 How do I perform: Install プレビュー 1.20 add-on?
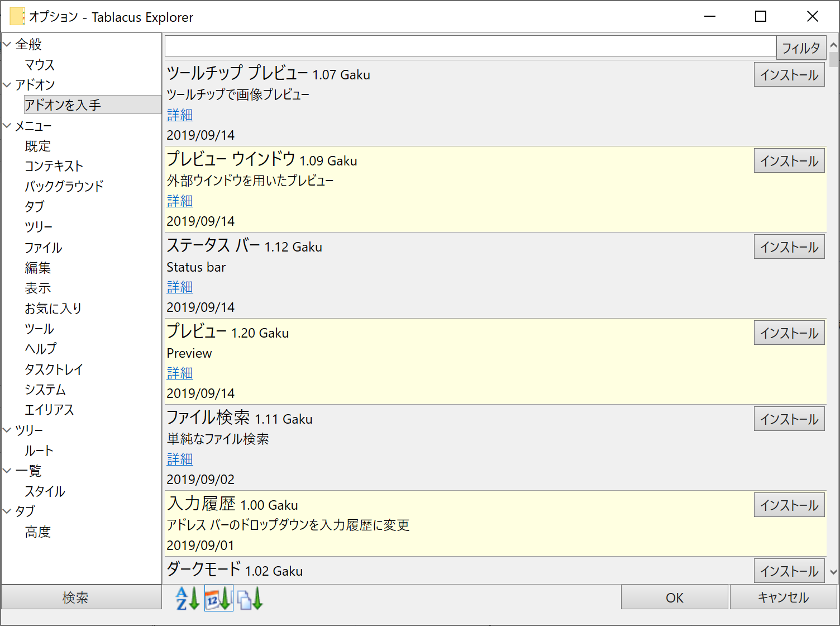click(789, 333)
